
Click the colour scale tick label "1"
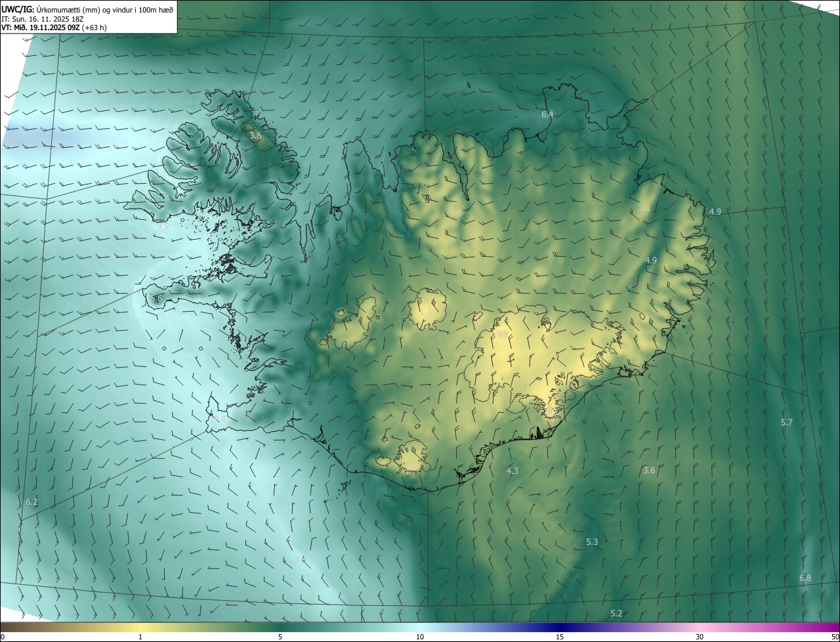[x=140, y=637]
